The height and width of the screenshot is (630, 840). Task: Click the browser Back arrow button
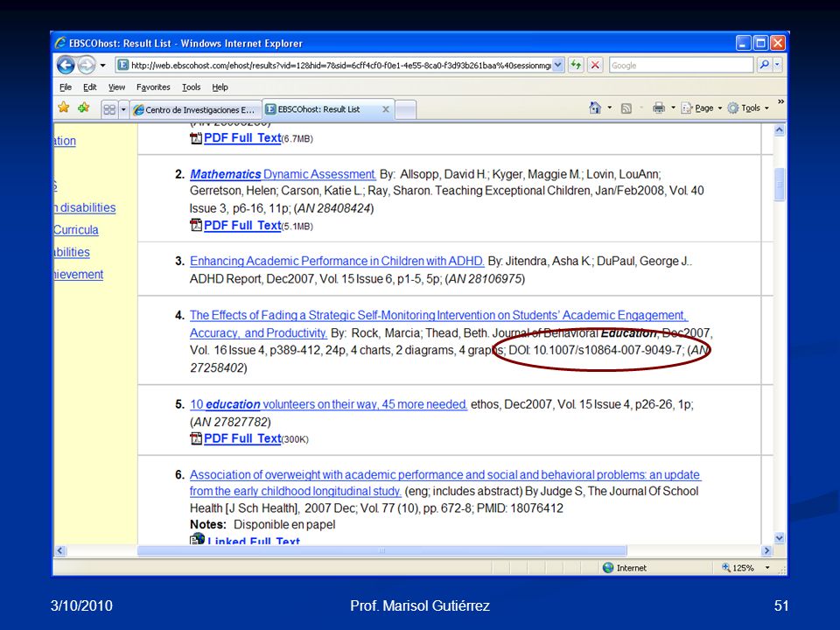coord(66,66)
